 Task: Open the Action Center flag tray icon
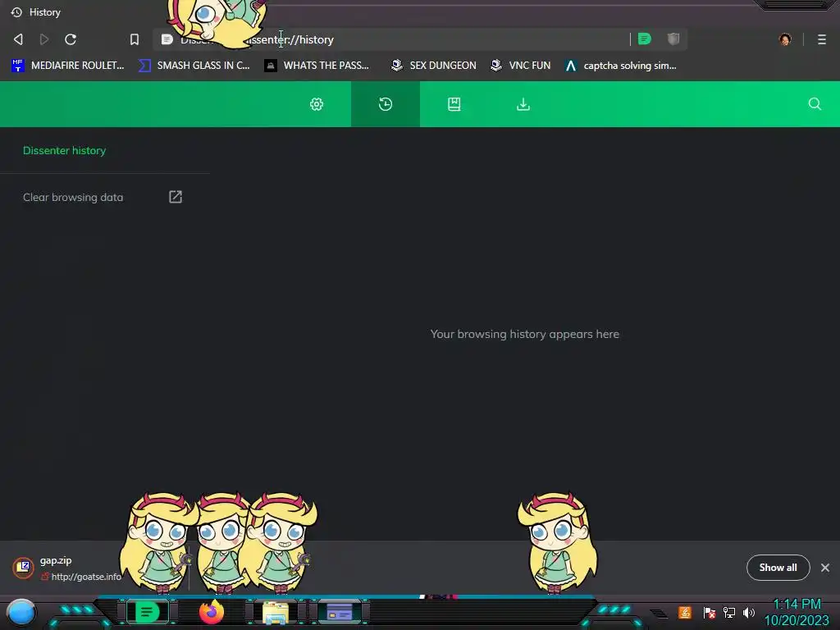(x=709, y=612)
